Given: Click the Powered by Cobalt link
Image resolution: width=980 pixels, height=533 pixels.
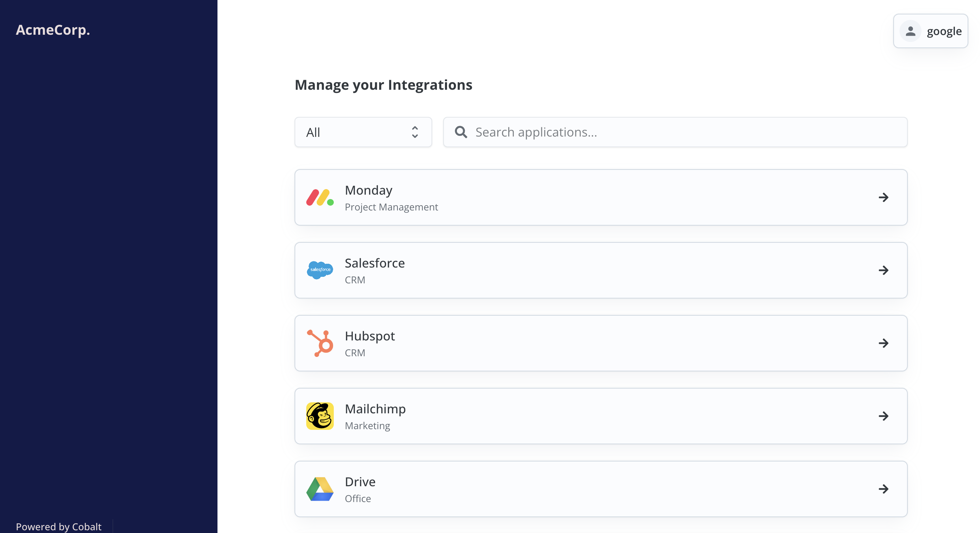Looking at the screenshot, I should point(59,526).
